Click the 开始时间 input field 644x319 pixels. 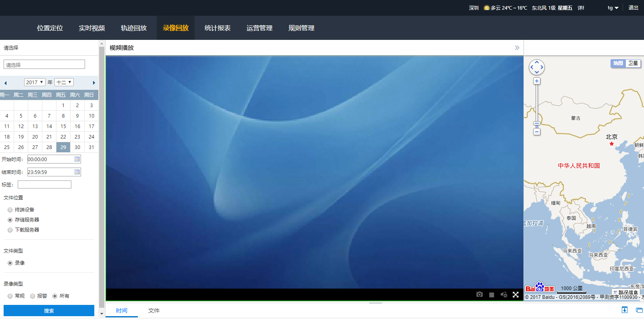[54, 159]
